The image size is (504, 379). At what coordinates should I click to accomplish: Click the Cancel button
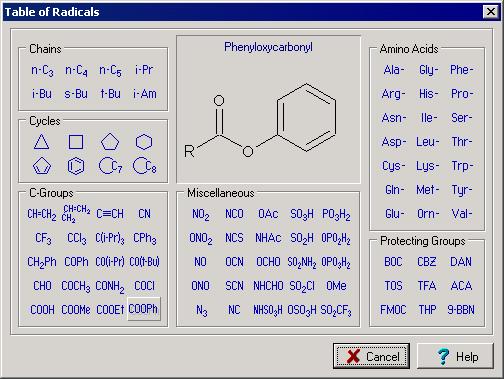click(x=371, y=356)
